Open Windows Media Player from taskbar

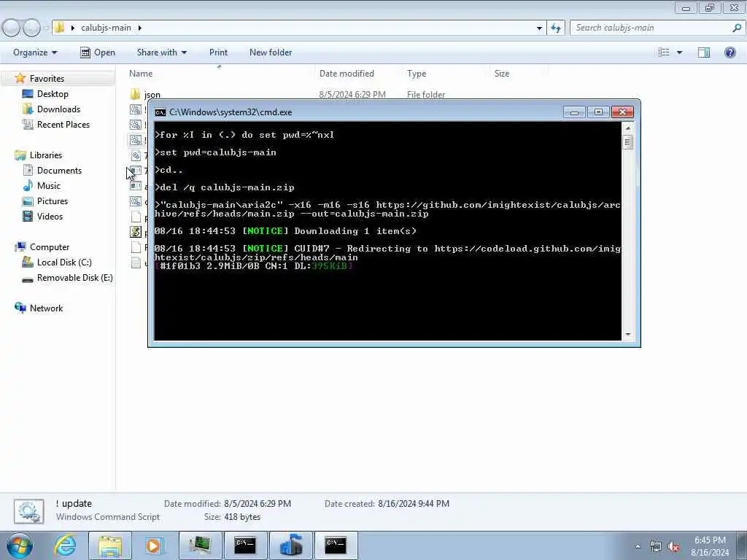(154, 545)
